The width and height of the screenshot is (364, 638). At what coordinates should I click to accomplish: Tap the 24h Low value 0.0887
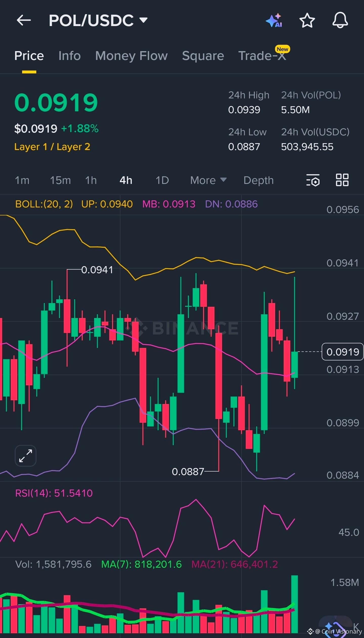point(244,147)
